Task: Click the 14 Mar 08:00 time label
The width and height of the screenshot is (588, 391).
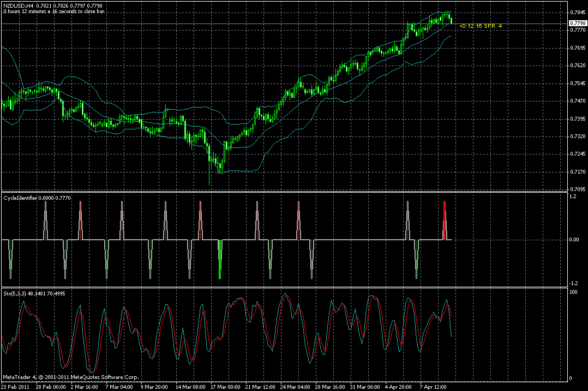Action: click(x=190, y=387)
